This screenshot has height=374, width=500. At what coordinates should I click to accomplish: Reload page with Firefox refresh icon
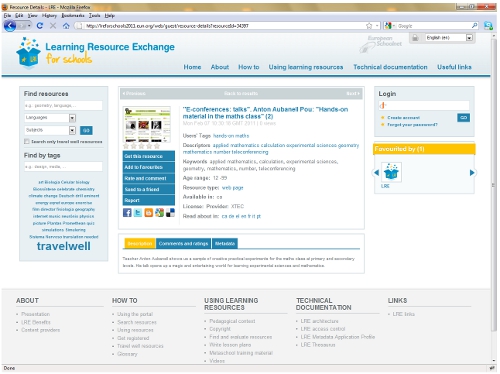click(x=40, y=26)
